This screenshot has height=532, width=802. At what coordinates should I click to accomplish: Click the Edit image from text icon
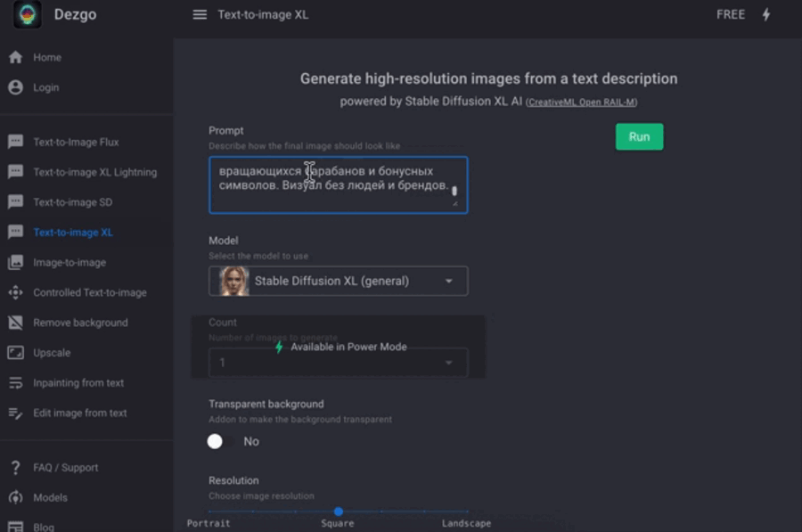pyautogui.click(x=15, y=413)
